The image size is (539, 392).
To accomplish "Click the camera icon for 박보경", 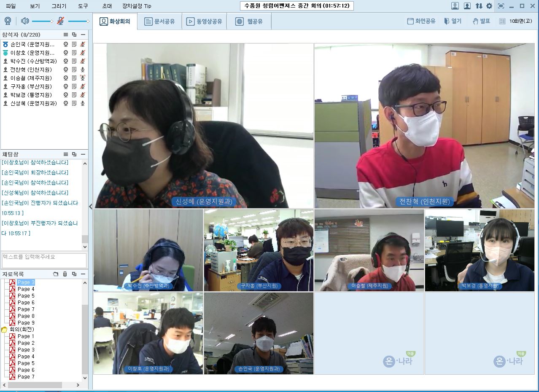I will [x=66, y=95].
